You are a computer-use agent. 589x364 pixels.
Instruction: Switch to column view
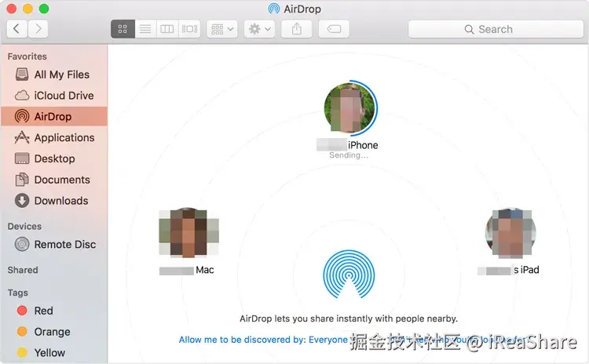click(x=167, y=29)
